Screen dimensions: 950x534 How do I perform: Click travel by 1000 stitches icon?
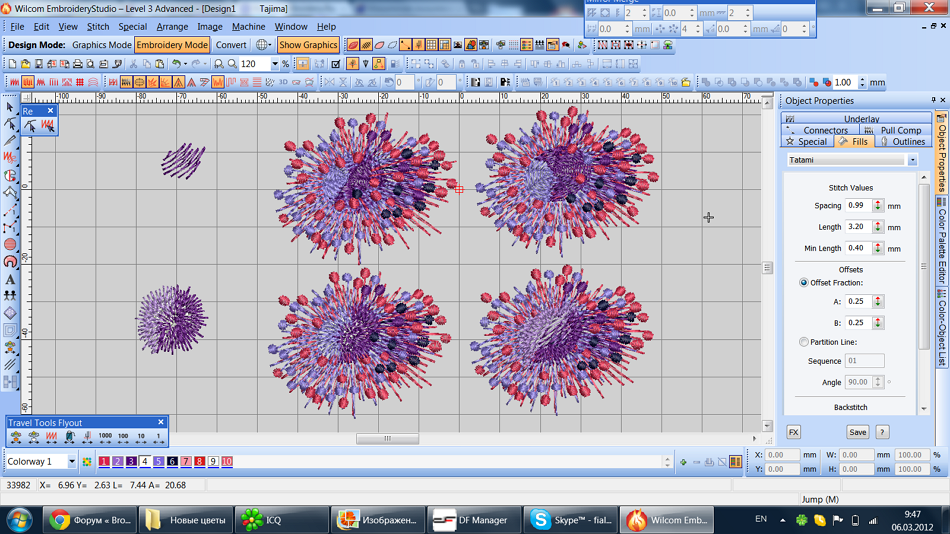(105, 437)
